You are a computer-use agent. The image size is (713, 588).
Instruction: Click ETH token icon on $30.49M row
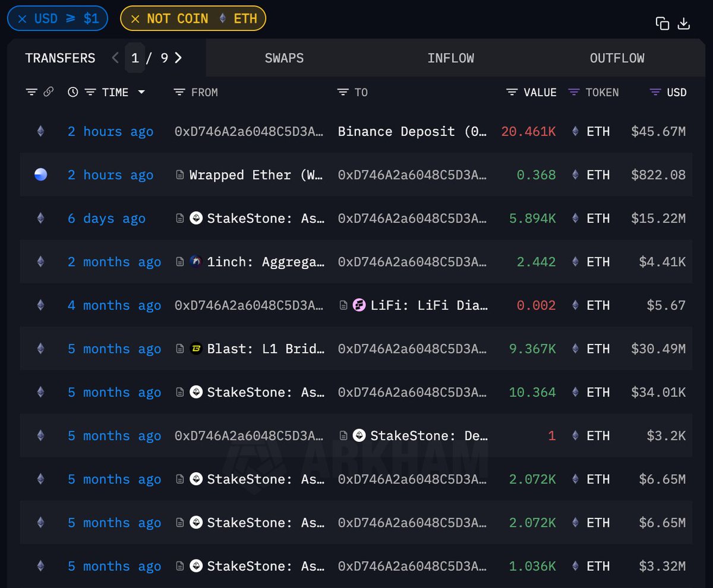575,349
